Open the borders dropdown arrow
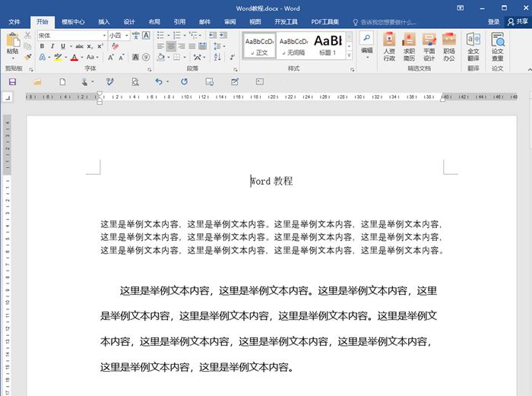The width and height of the screenshot is (532, 396). (x=185, y=57)
